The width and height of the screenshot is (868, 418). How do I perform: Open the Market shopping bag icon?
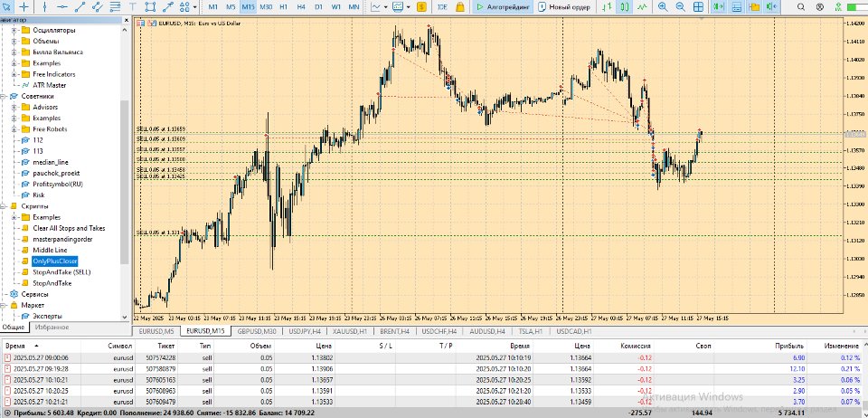(x=459, y=6)
